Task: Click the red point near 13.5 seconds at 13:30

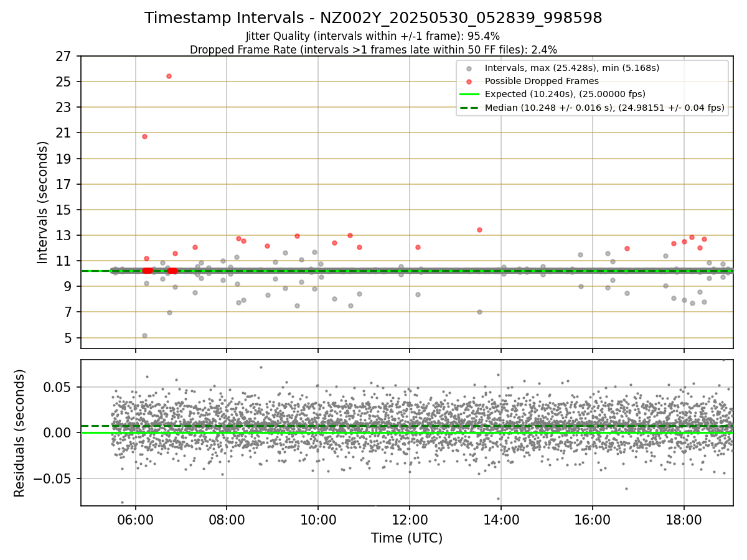Action: tap(479, 230)
